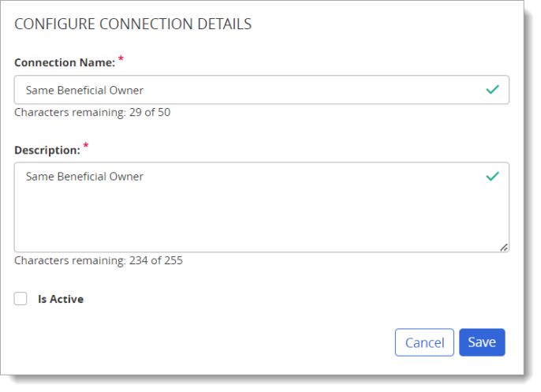Save the connection details
This screenshot has height=392, width=541.
point(482,342)
